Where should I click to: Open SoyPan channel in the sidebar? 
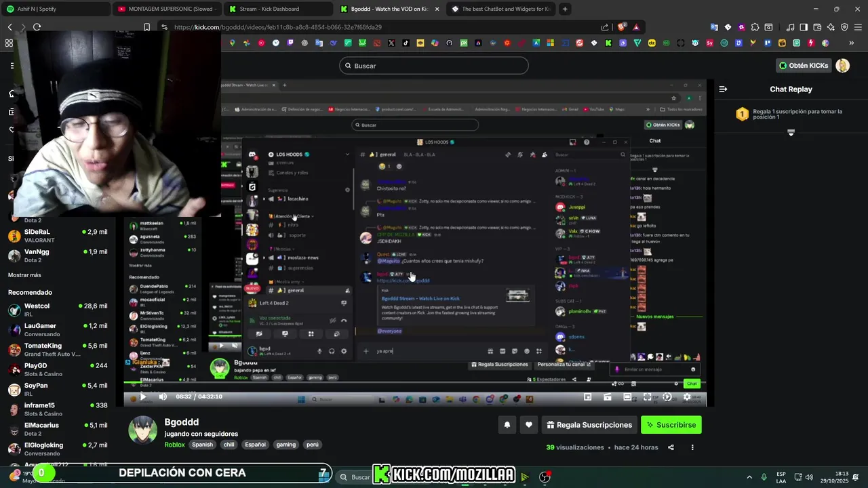58,389
